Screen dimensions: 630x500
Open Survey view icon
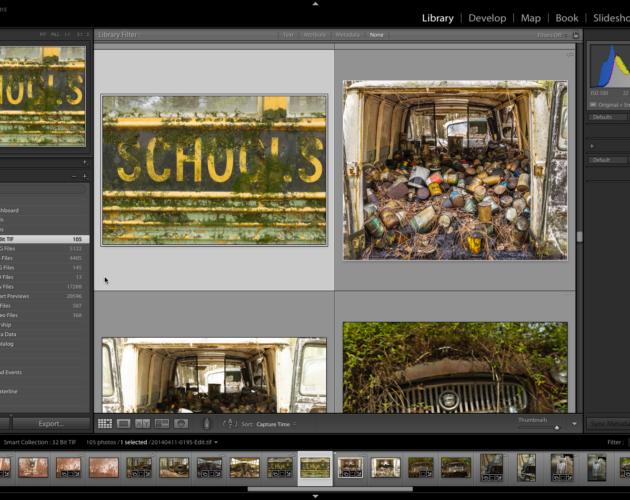point(162,424)
